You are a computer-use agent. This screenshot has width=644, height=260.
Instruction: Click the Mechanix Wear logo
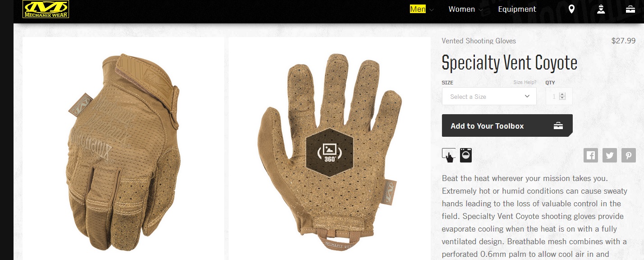coord(46,9)
